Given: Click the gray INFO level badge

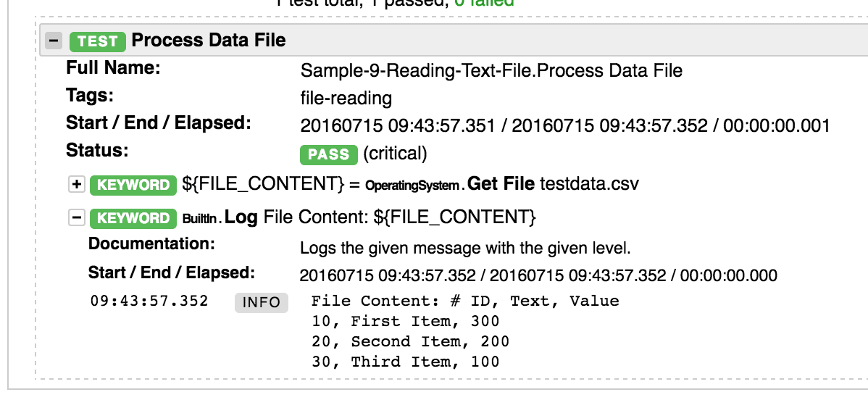Looking at the screenshot, I should click(261, 302).
